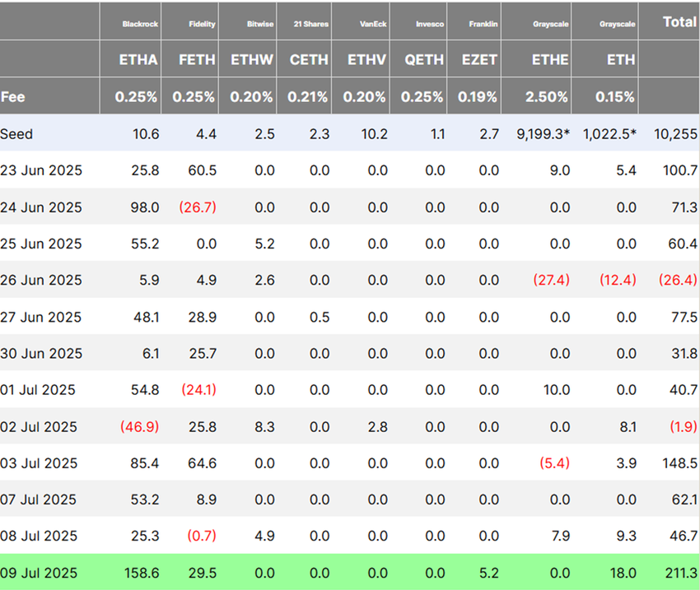
Task: Click the 08 Jul 2025 date
Action: [39, 536]
